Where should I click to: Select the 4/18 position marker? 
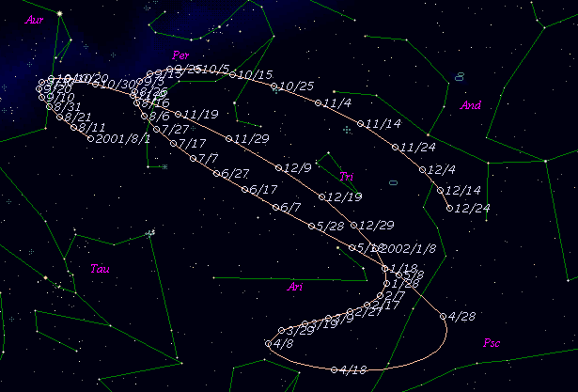335,369
